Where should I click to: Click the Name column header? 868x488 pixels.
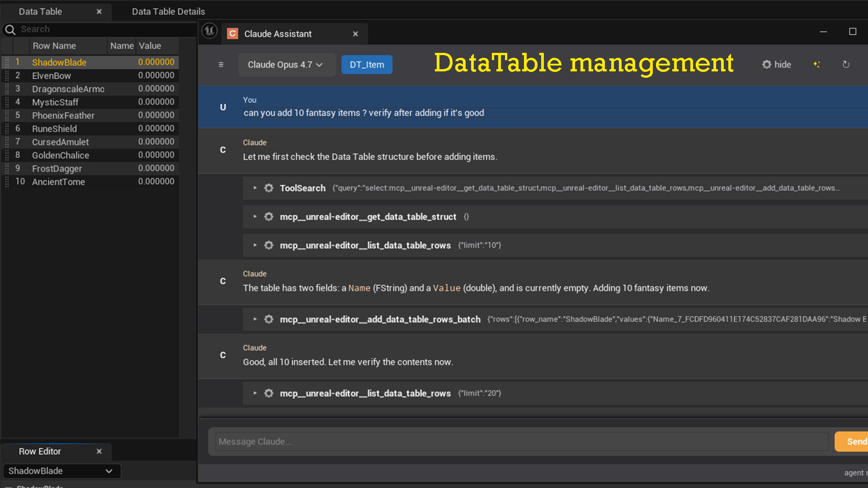tap(122, 46)
